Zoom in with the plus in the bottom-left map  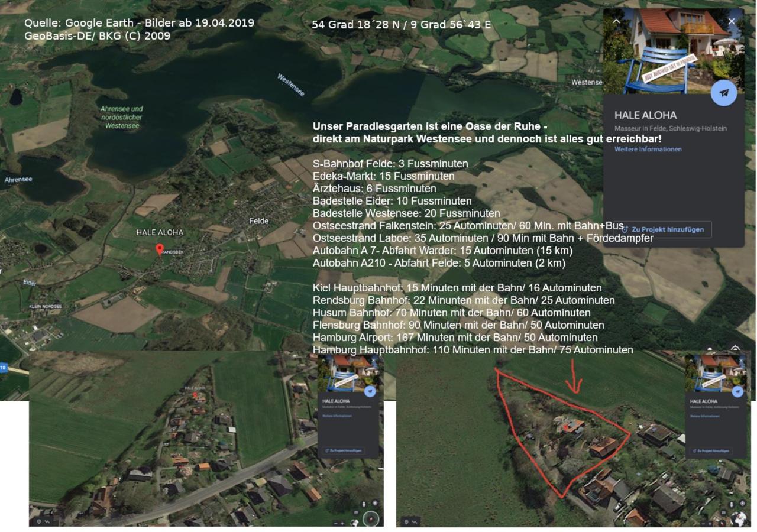pos(342,523)
